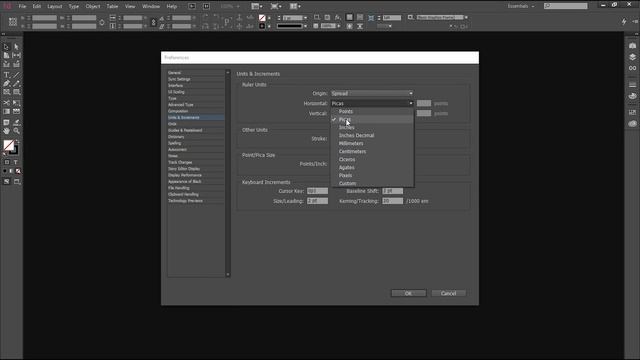The height and width of the screenshot is (360, 640).
Task: Click the Cursor Key input field
Action: (x=317, y=191)
